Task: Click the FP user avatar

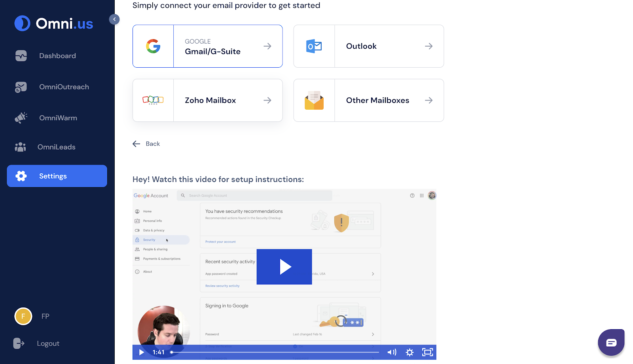Action: [x=23, y=316]
